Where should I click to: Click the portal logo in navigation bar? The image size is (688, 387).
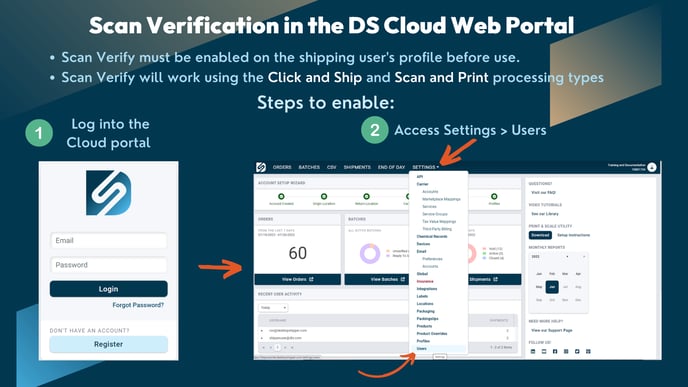(x=261, y=167)
